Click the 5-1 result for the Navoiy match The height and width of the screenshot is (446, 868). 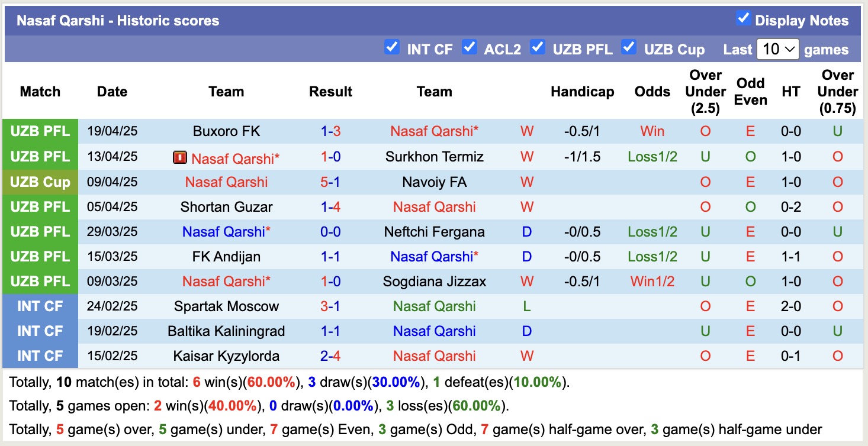coord(330,182)
